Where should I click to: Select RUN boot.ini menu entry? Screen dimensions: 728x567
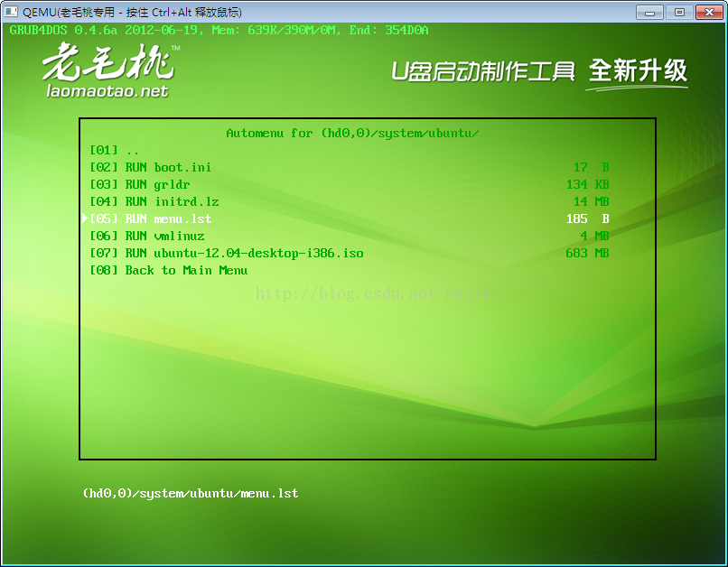point(151,168)
